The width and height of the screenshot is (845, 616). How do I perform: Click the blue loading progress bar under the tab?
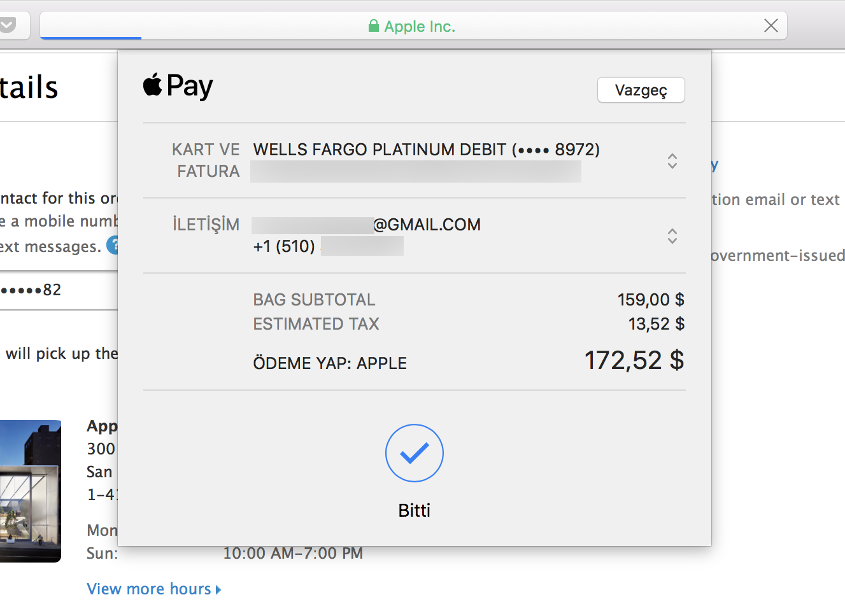pos(90,39)
